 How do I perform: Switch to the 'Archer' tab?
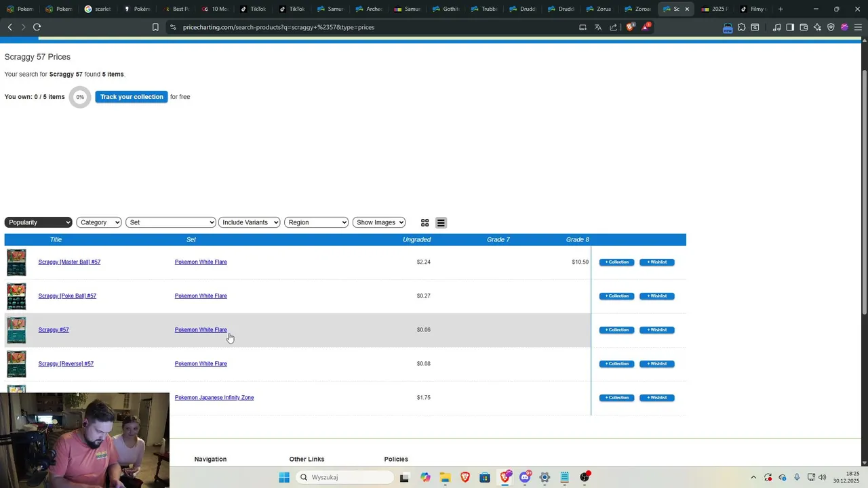[369, 9]
